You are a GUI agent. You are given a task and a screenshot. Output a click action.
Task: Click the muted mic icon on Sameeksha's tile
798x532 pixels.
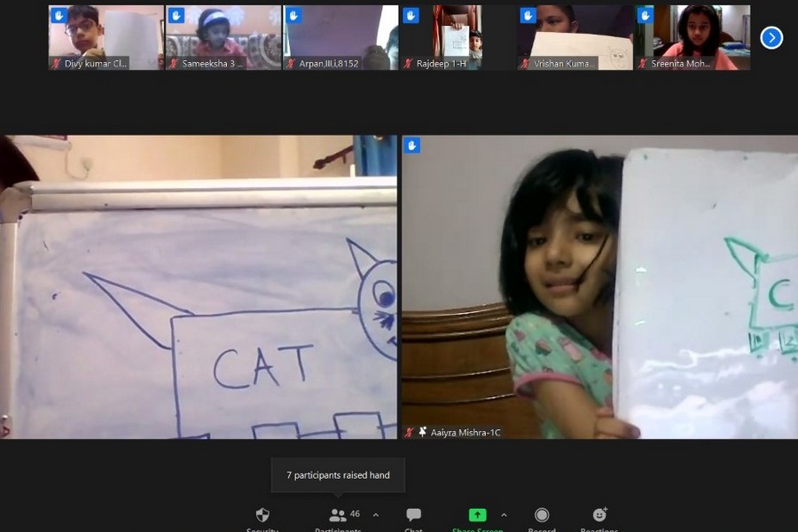point(173,64)
